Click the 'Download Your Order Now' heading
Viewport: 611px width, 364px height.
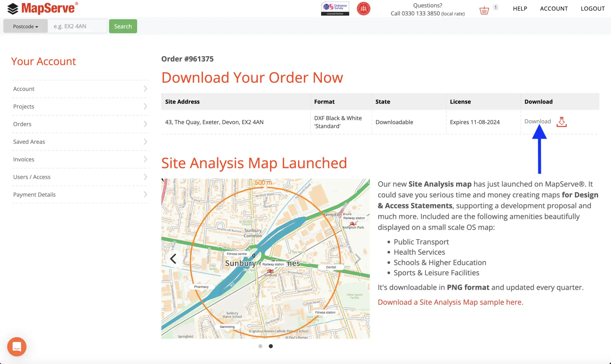[252, 77]
